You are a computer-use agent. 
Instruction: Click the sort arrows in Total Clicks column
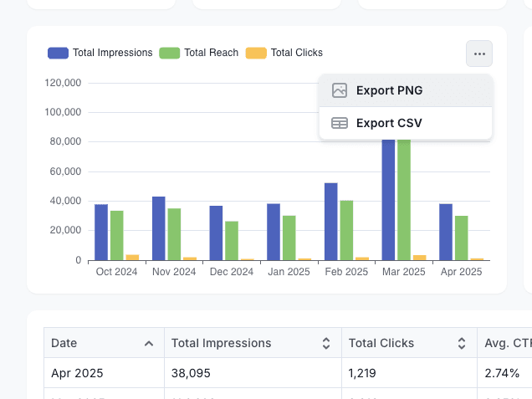coord(461,343)
